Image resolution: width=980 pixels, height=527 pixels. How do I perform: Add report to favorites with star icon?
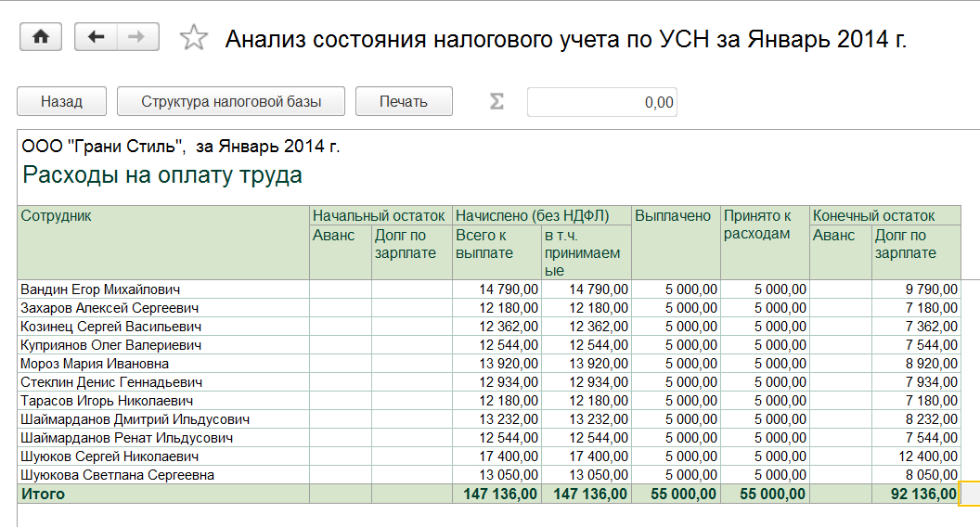pyautogui.click(x=193, y=38)
